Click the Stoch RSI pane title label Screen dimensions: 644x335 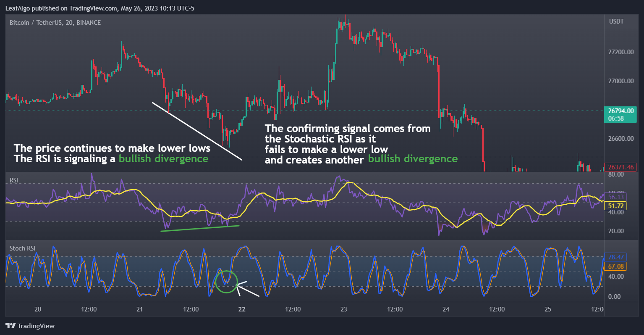point(23,248)
